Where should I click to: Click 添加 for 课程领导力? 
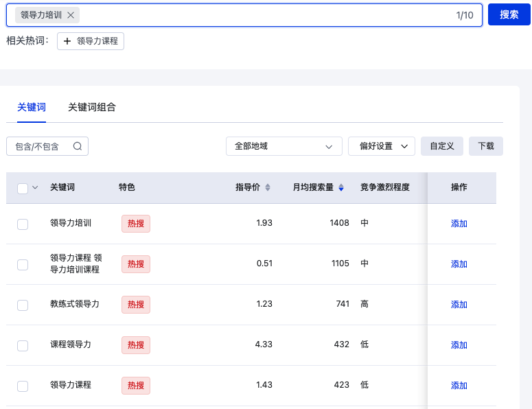[459, 345]
